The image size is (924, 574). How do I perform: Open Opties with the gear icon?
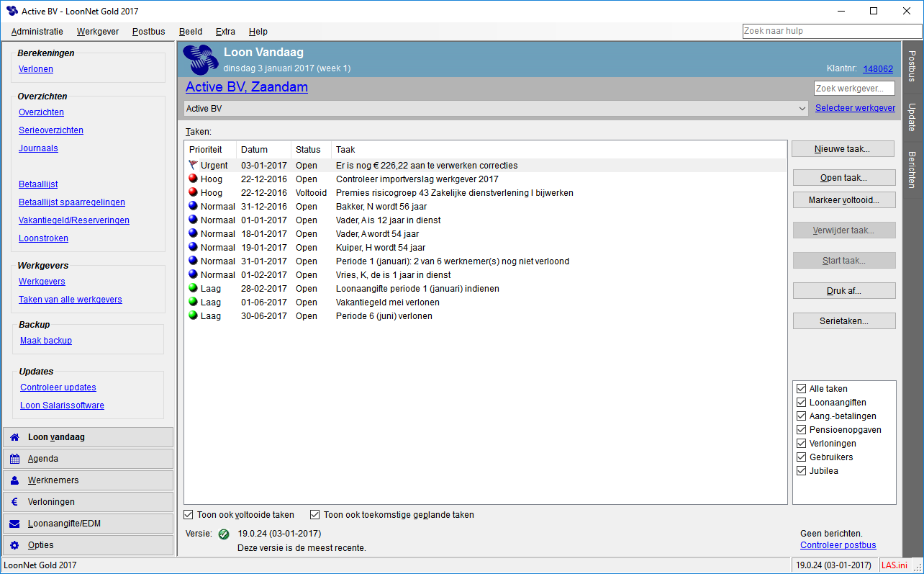(16, 545)
